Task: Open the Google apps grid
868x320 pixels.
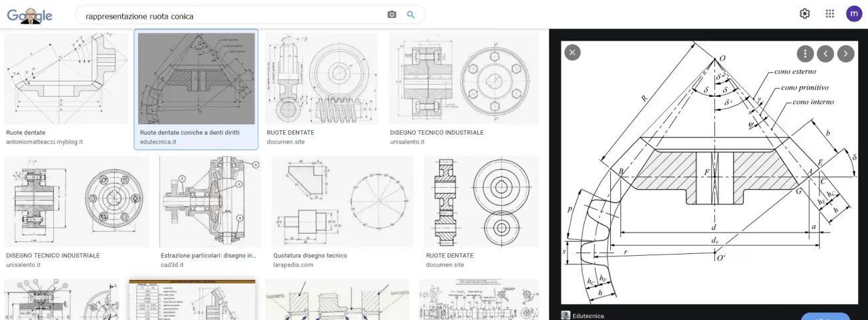Action: point(830,14)
